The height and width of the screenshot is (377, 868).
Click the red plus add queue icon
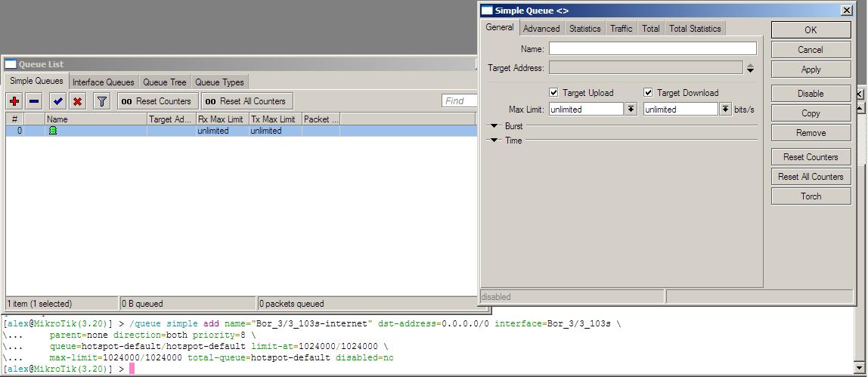click(x=15, y=101)
